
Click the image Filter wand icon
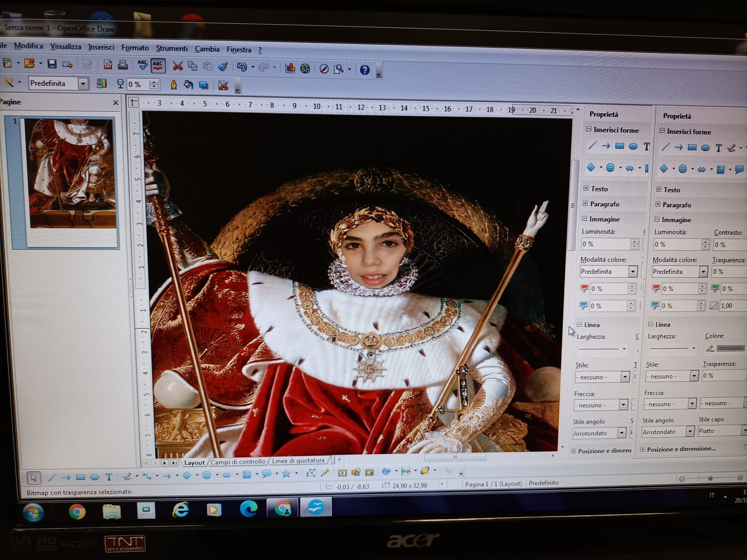(9, 83)
